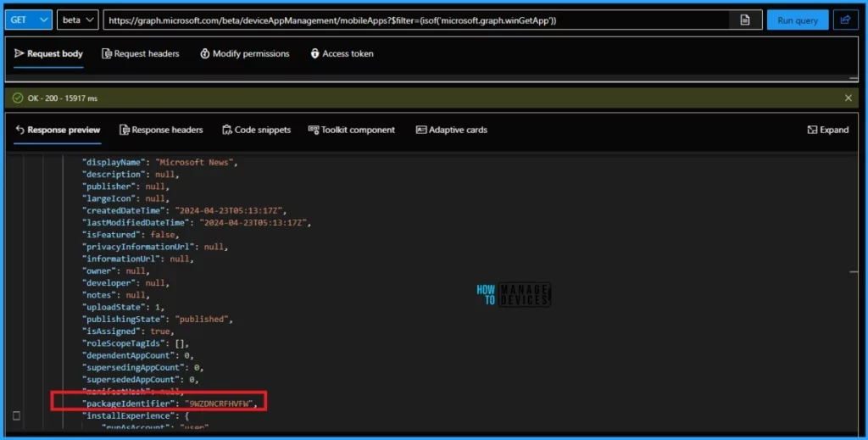
Task: Click the "dependentAppCount": 0 line
Action: [138, 355]
